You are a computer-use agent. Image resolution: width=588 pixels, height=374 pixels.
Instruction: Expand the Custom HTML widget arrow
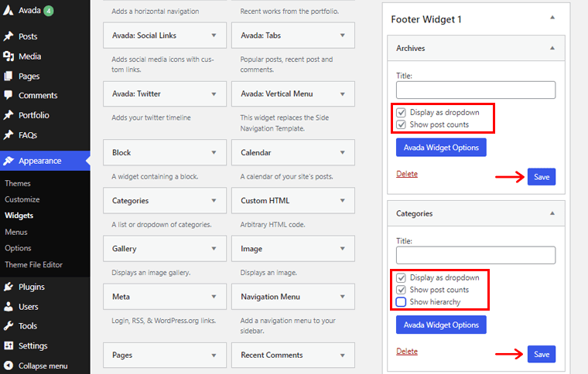click(x=343, y=200)
